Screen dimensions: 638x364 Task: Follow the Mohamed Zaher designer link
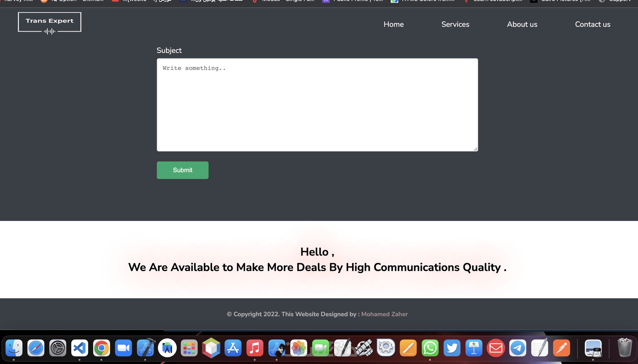tap(384, 314)
